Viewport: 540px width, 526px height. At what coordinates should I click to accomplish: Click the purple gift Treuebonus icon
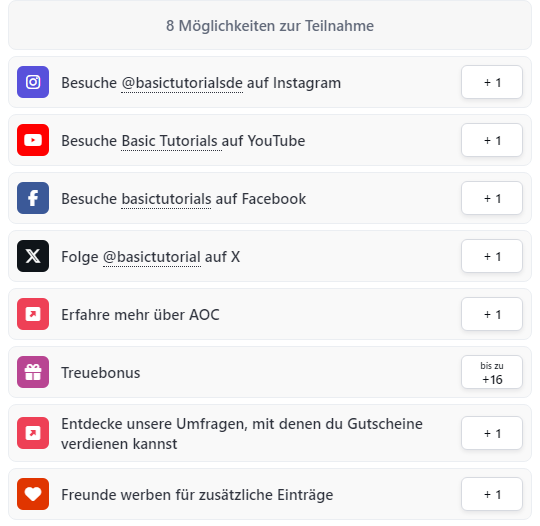pyautogui.click(x=33, y=372)
